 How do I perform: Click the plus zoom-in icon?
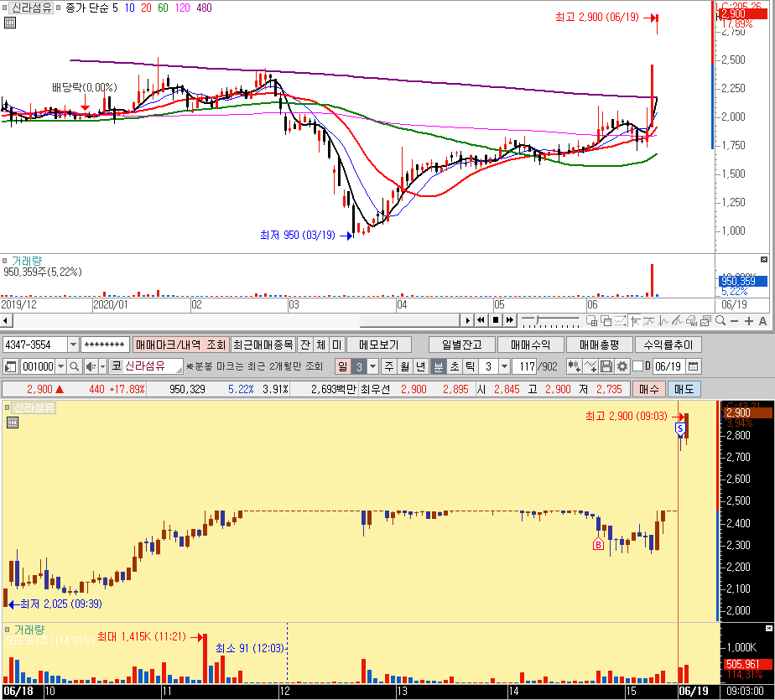[749, 321]
